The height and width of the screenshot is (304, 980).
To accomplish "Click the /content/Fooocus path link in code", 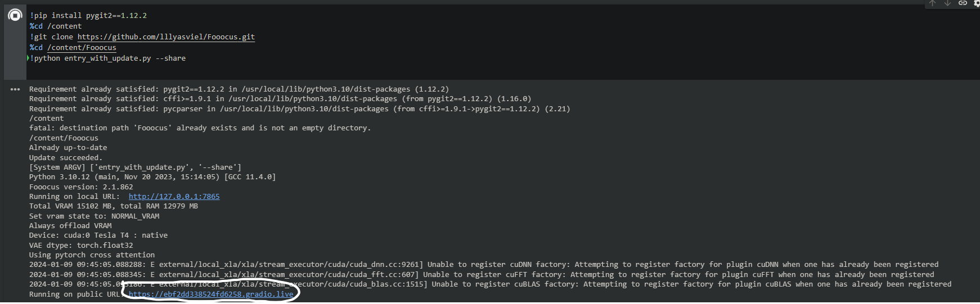I will pyautogui.click(x=82, y=48).
